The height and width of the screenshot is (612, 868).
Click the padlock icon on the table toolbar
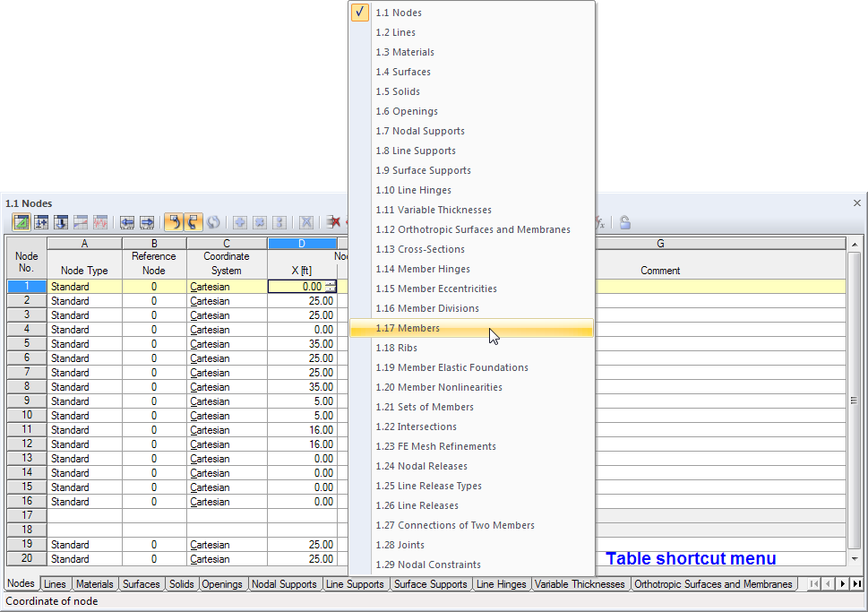coord(624,222)
